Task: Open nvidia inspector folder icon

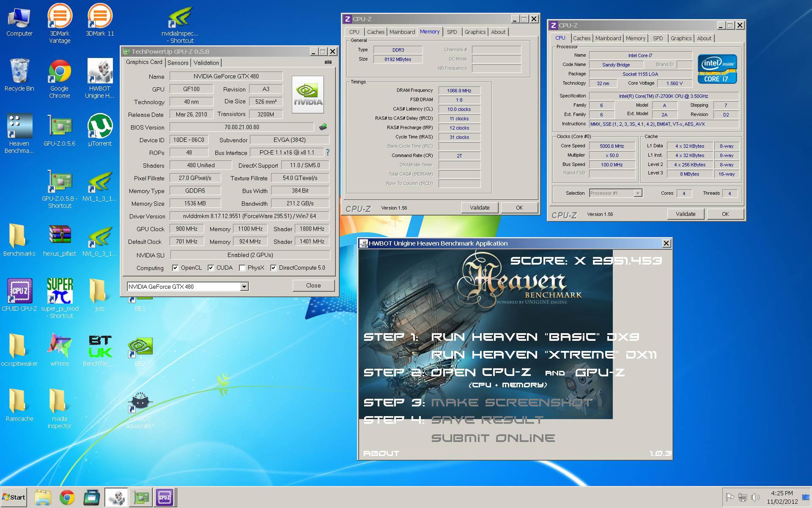Action: point(60,409)
